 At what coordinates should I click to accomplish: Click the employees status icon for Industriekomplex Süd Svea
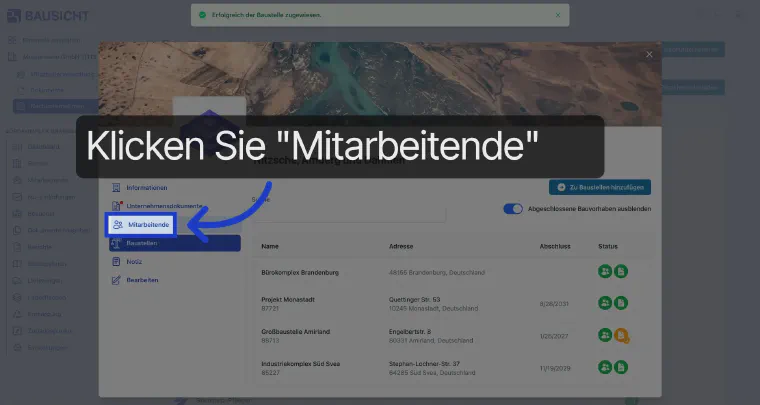click(604, 367)
